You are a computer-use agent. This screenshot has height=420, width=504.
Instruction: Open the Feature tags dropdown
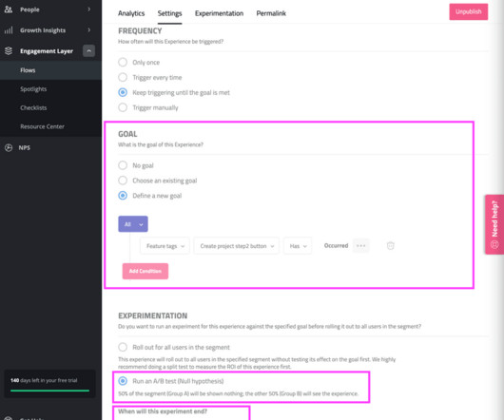[x=165, y=246]
